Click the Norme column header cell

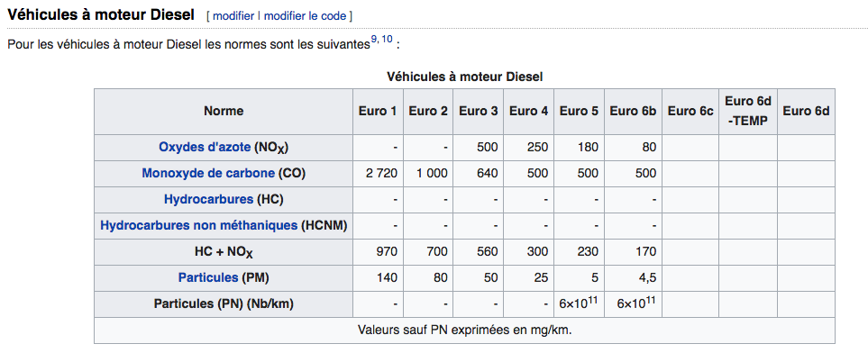coord(224,111)
